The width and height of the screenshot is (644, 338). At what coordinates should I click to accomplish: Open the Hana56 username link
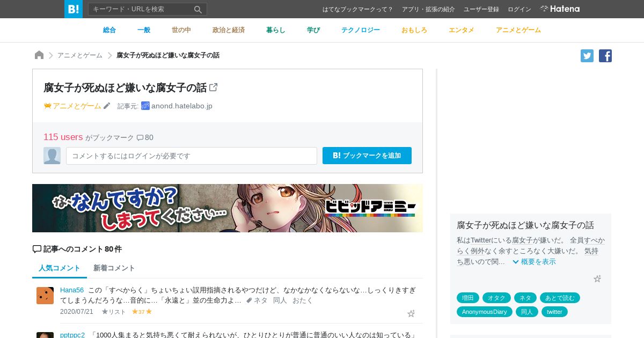[72, 290]
